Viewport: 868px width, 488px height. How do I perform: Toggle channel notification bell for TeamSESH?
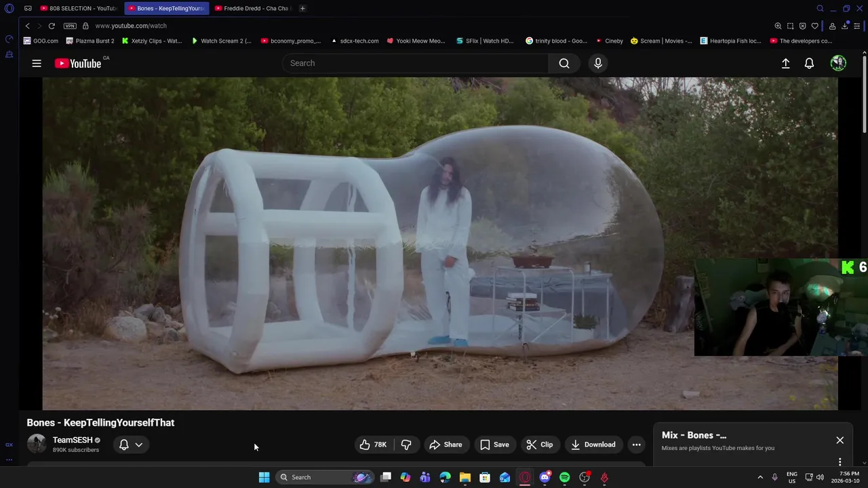124,445
